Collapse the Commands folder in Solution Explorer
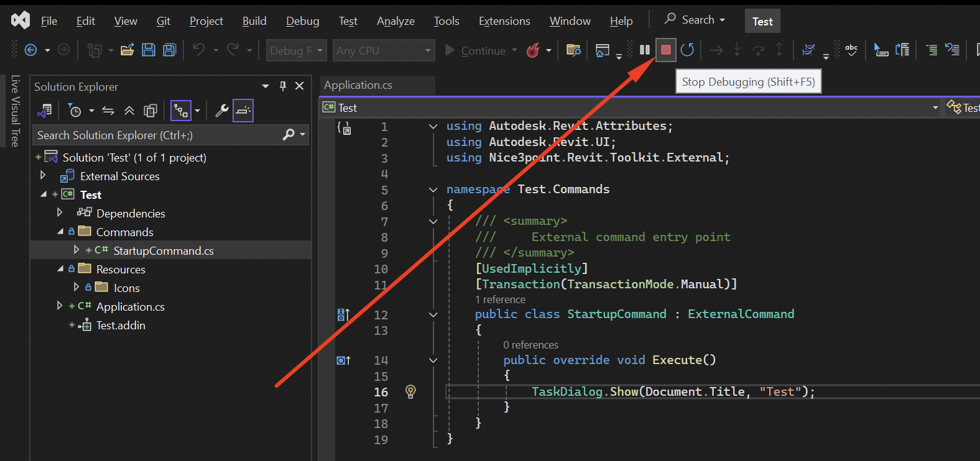This screenshot has width=980, height=461. tap(60, 232)
